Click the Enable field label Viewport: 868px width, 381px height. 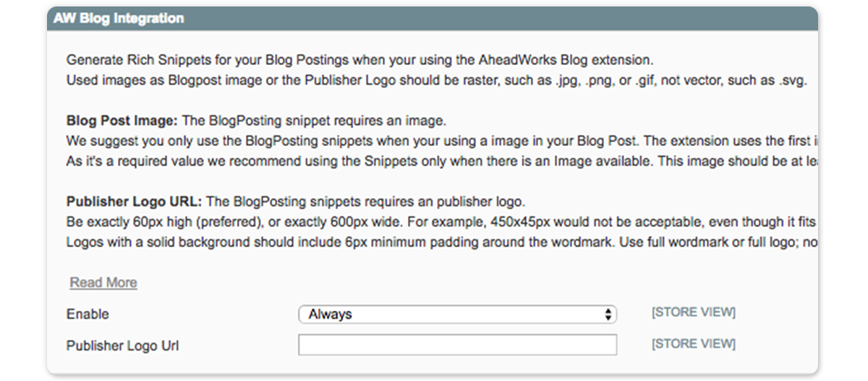pos(88,314)
